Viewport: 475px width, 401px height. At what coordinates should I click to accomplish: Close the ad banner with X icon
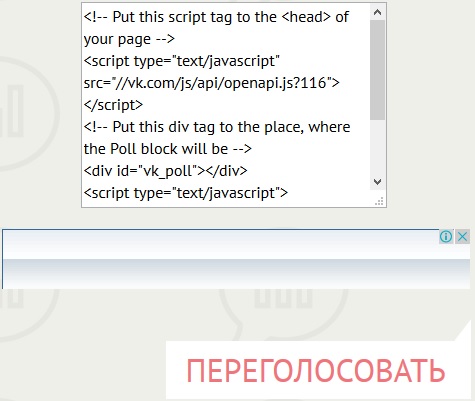[462, 237]
